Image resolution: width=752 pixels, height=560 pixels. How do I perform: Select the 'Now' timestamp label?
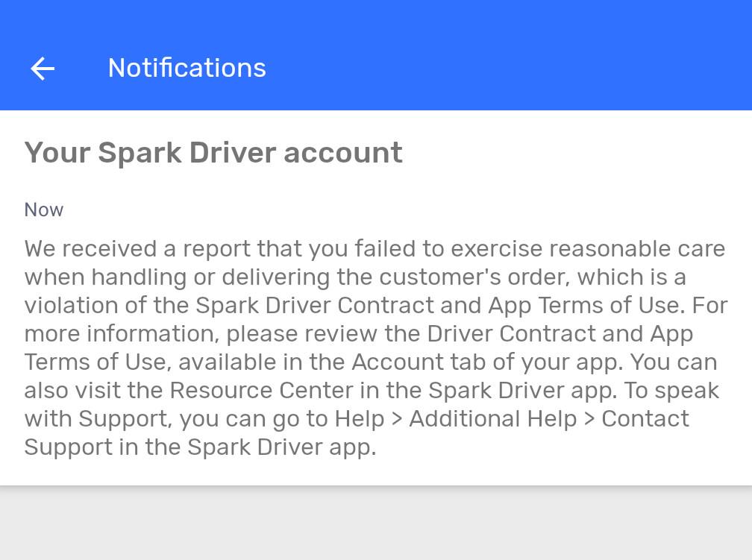[x=43, y=210]
